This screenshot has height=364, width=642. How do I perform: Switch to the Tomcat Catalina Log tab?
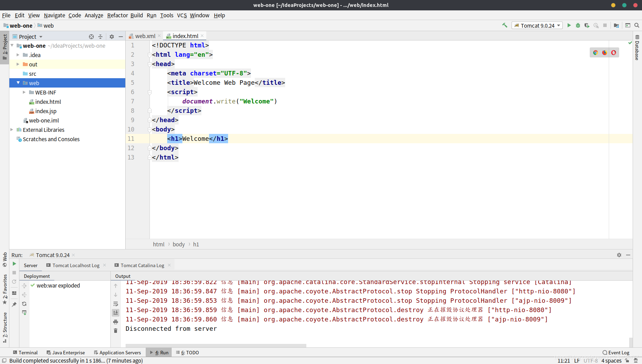(x=142, y=265)
